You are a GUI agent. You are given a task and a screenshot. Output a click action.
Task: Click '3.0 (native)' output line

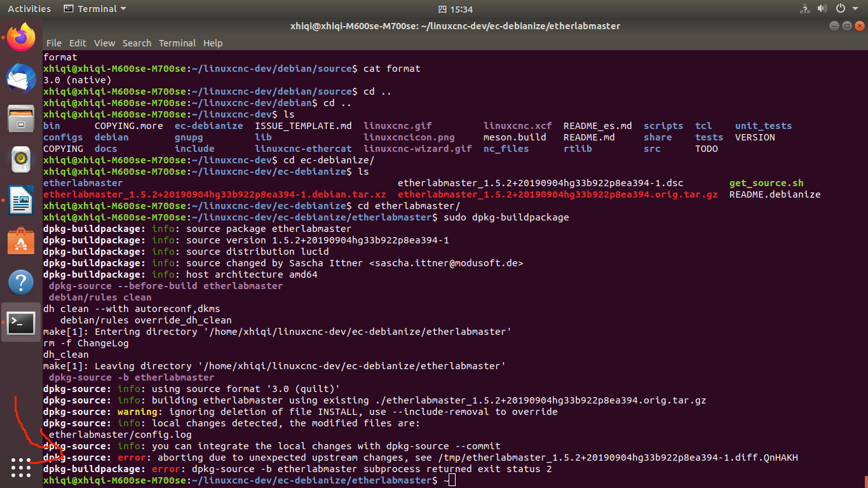(78, 80)
